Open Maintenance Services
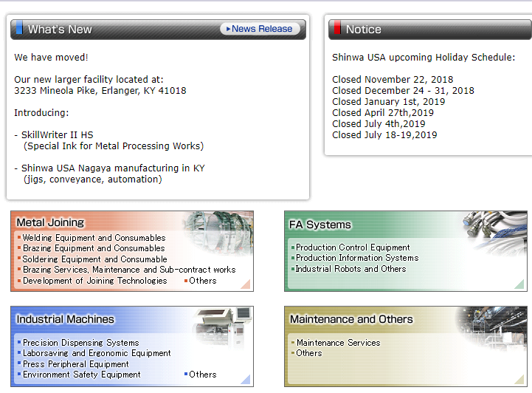 point(338,343)
